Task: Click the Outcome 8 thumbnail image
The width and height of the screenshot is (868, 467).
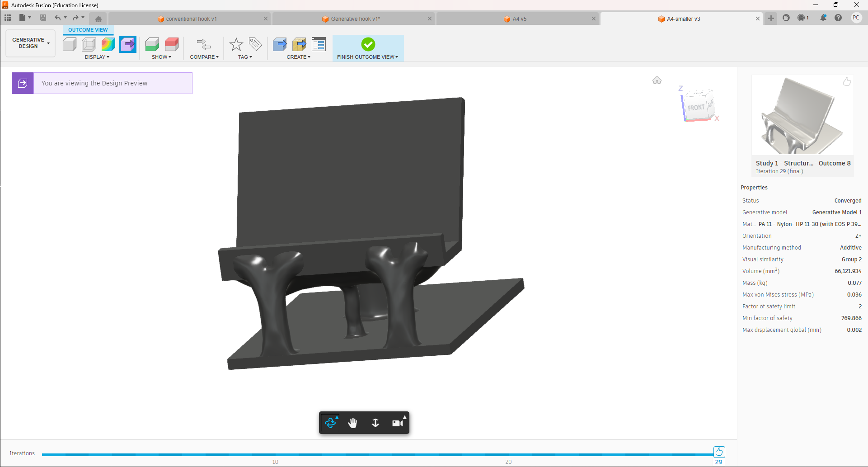Action: pyautogui.click(x=802, y=115)
